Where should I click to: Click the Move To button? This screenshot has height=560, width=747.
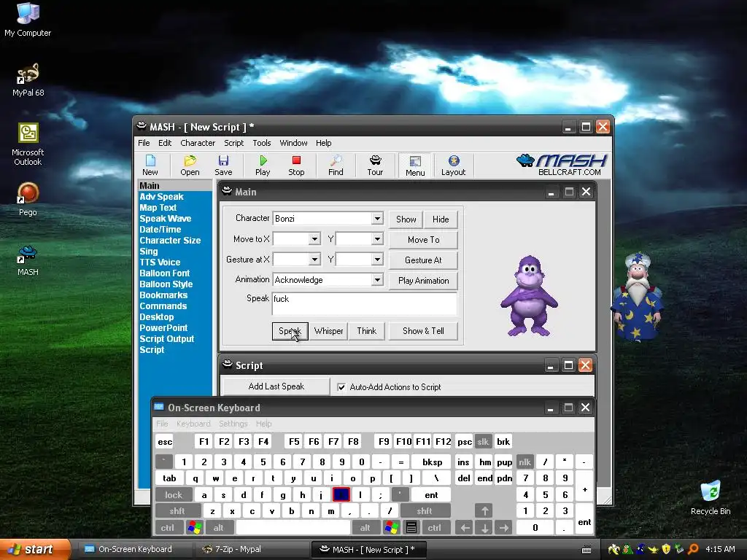(424, 239)
